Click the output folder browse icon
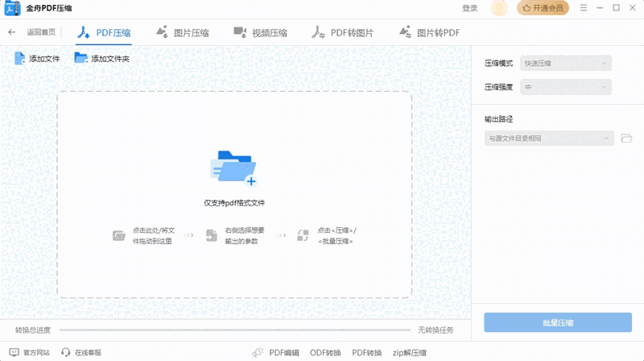The width and height of the screenshot is (644, 361). [626, 138]
